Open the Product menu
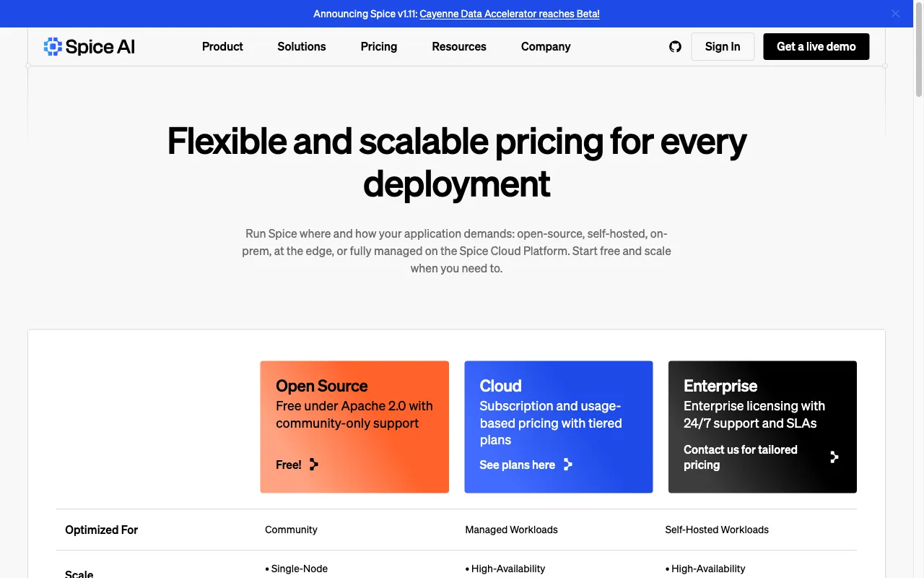Screen dimensions: 924x578 (222, 46)
